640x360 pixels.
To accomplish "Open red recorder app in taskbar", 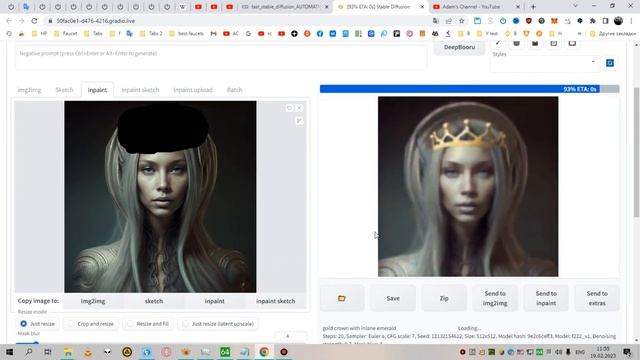I will (284, 352).
